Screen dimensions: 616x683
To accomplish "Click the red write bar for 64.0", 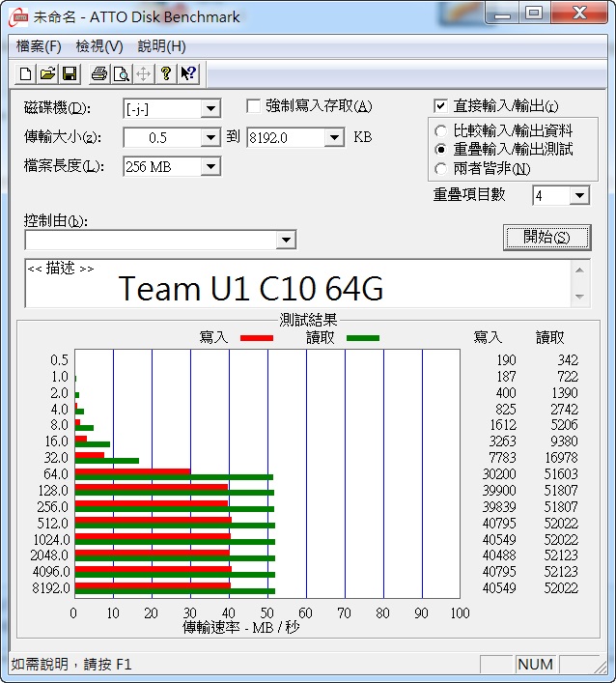I will point(132,471).
